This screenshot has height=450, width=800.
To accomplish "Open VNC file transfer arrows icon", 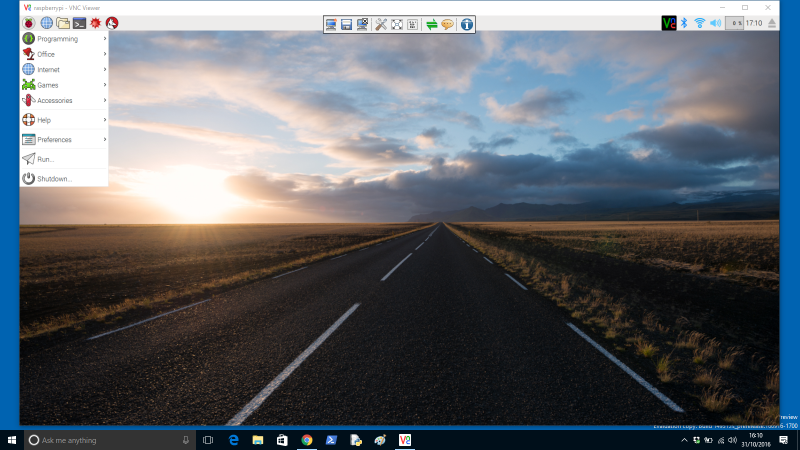I will pyautogui.click(x=432, y=24).
